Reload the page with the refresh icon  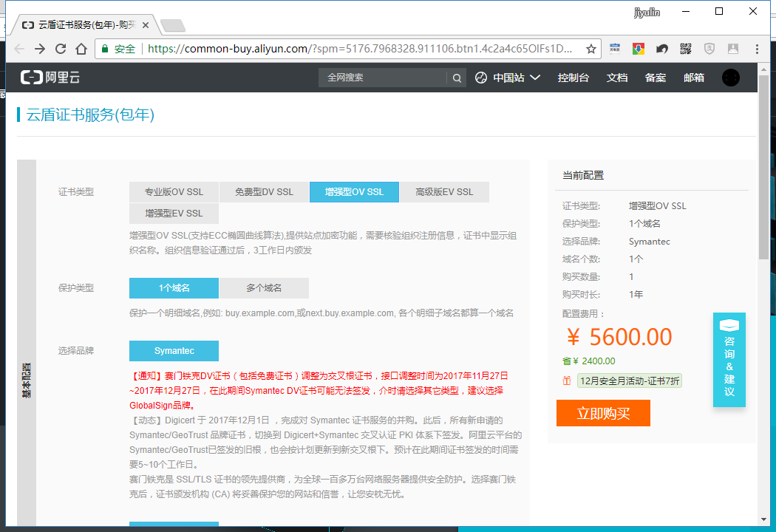61,49
